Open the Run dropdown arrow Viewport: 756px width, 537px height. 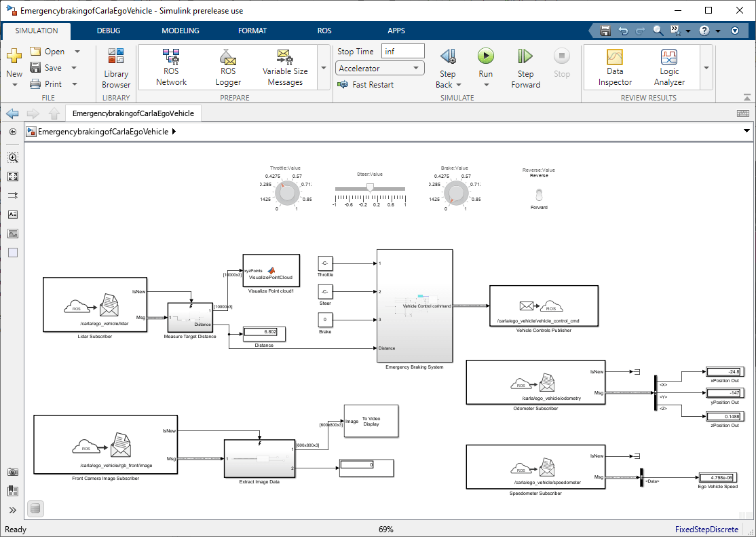pyautogui.click(x=486, y=85)
